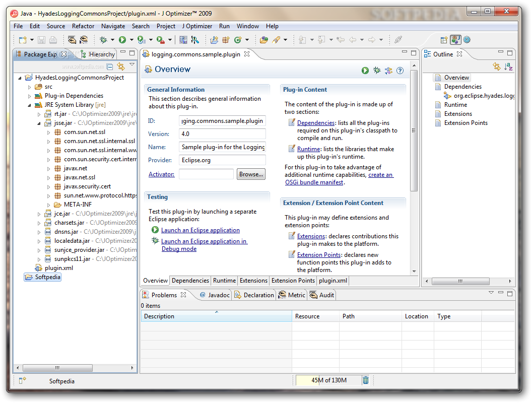Click the Debug bug toolbar icon
Viewport: 532px width, 403px height.
point(103,40)
